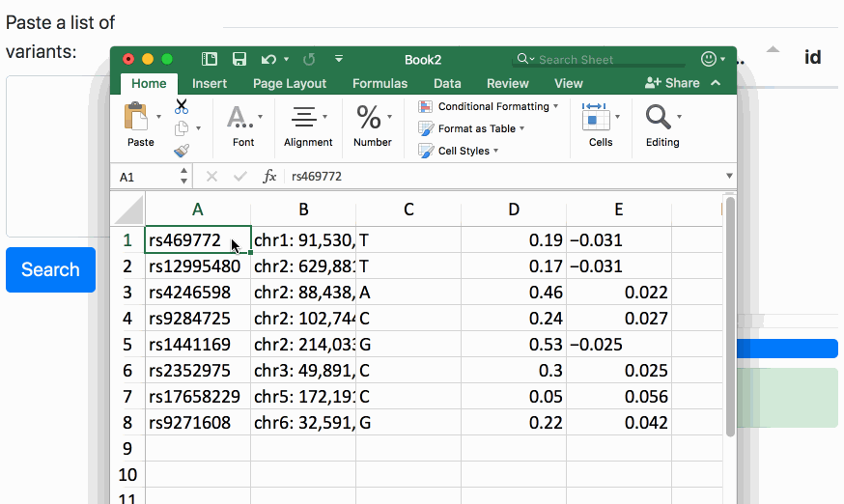Open the Number format percent icon

(369, 118)
